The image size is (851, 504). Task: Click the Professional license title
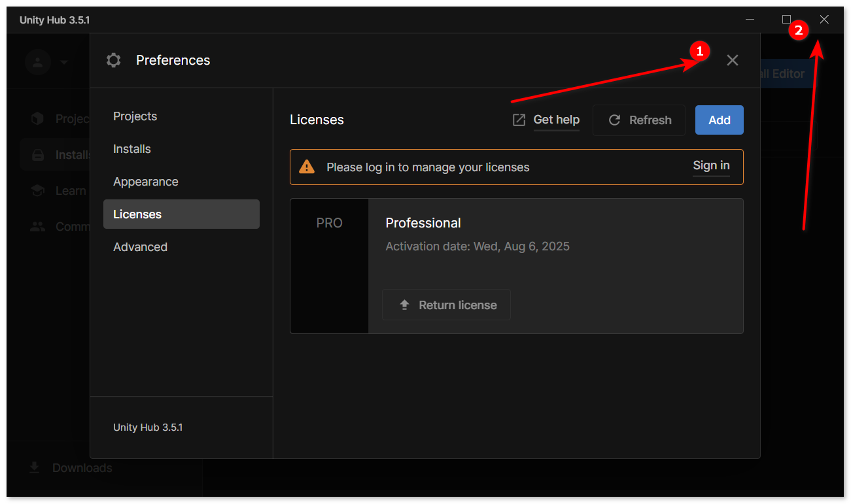click(x=423, y=223)
